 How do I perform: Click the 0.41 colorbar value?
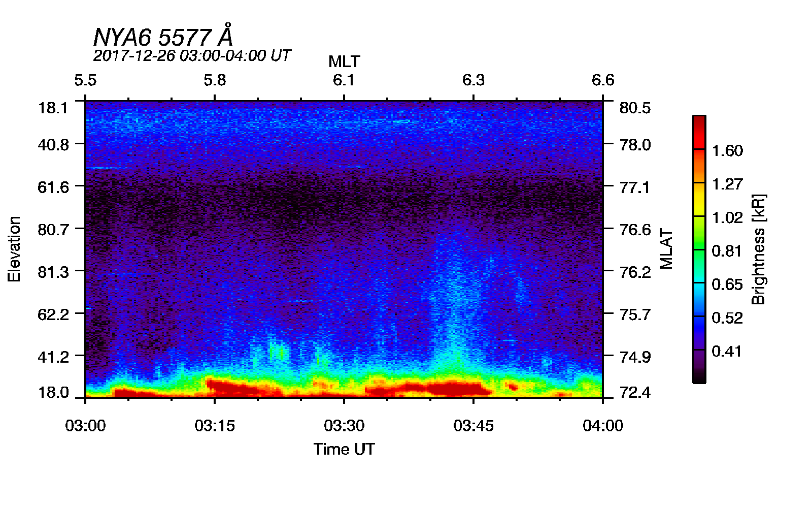(x=727, y=352)
